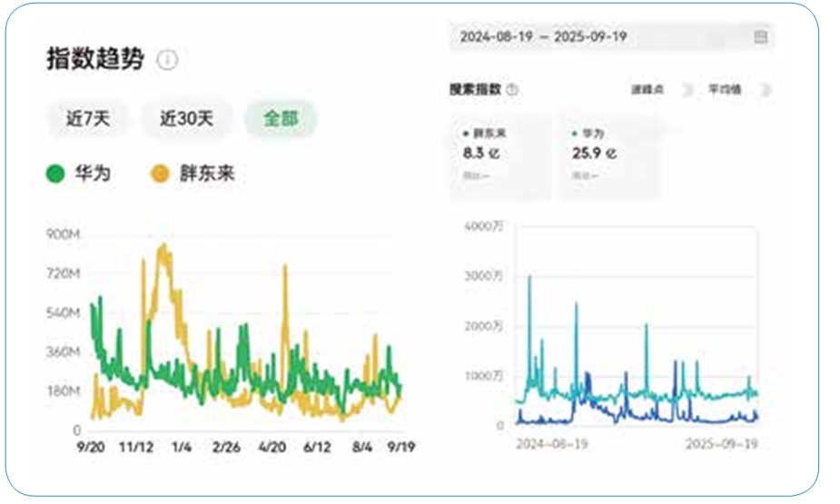Open the 2024-08-19 — 2025-09-19 date range picker
840x504 pixels.
coord(543,37)
